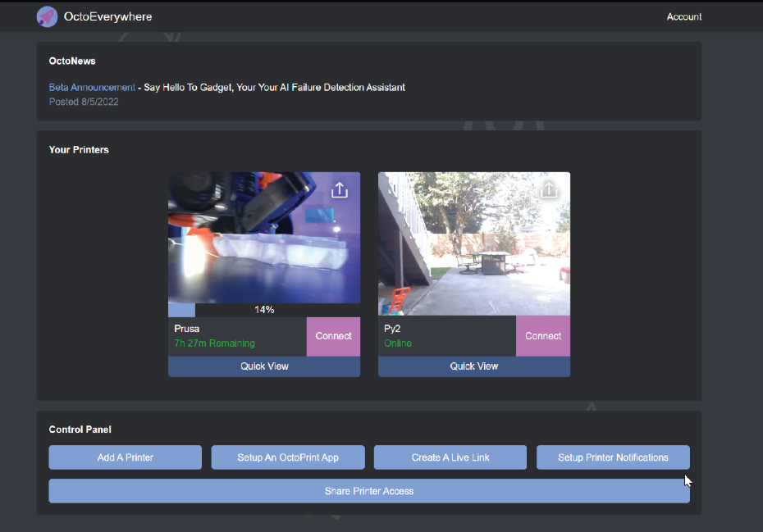Viewport: 763px width, 532px height.
Task: Click the Add A Printer button
Action: click(x=125, y=457)
